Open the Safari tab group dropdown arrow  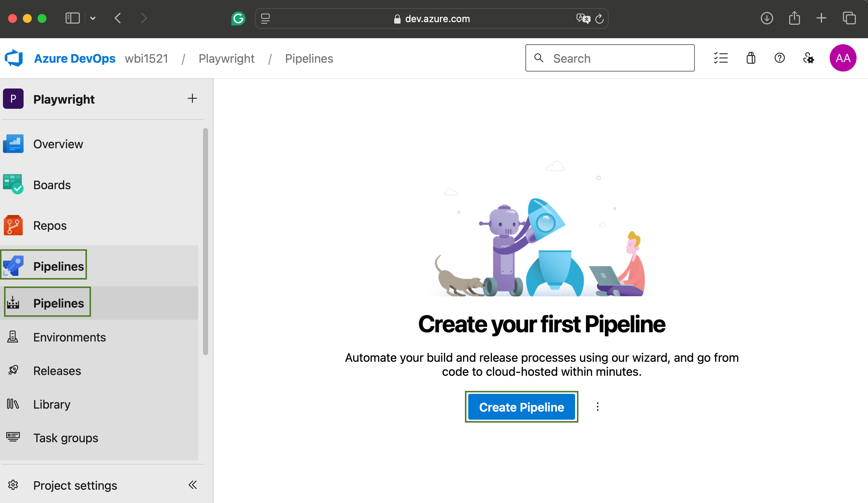[93, 18]
